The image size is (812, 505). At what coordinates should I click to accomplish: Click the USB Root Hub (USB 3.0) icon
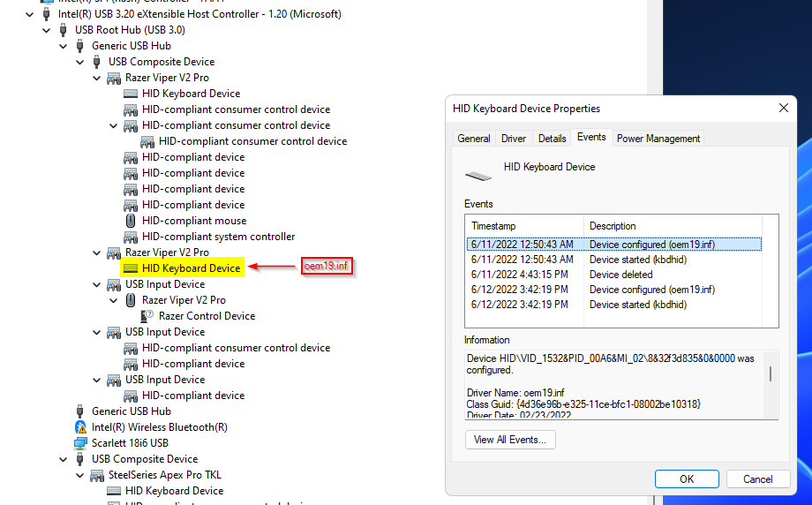point(64,30)
